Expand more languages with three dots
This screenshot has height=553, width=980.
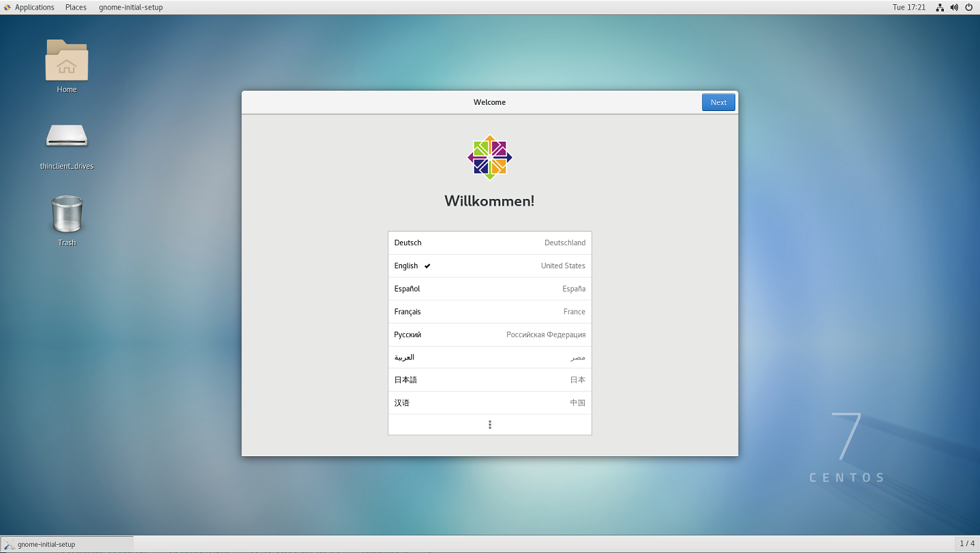[x=489, y=425]
